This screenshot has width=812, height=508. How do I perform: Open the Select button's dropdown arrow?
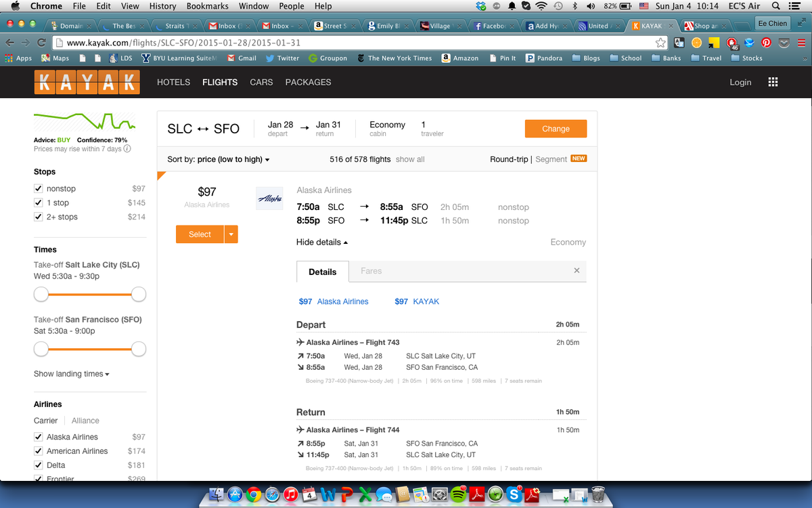[231, 234]
